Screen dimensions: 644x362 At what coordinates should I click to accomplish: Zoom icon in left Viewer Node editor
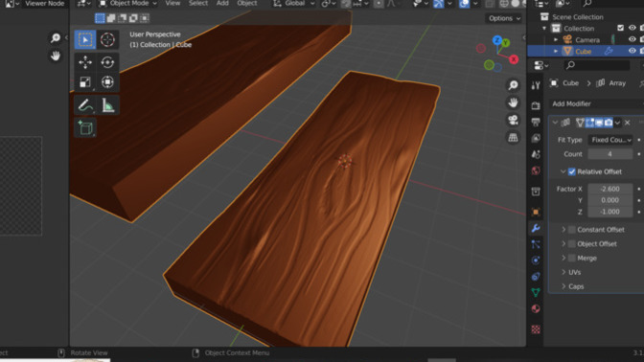(x=56, y=38)
